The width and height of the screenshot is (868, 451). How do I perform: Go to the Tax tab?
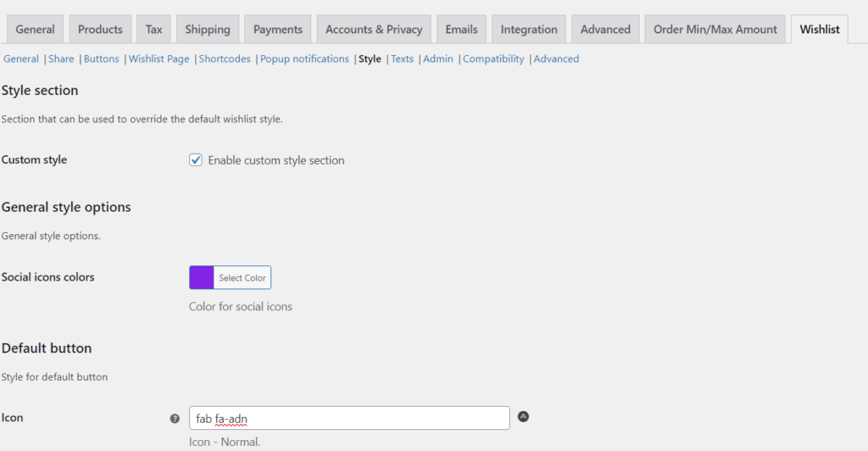click(153, 29)
